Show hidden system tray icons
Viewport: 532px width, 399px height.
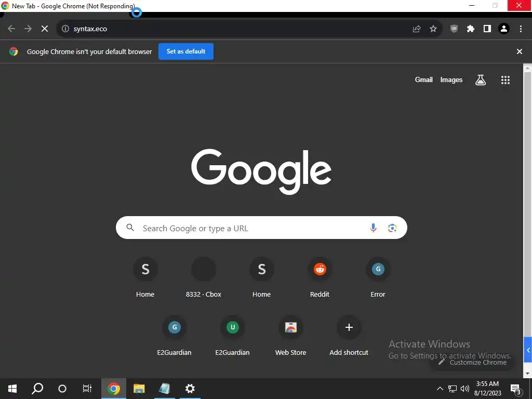click(x=440, y=389)
